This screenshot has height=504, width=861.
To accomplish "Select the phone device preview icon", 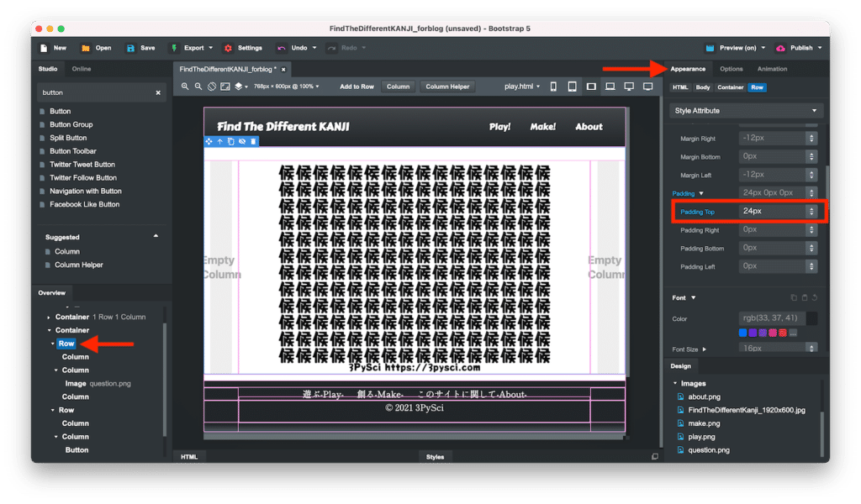I will point(553,87).
